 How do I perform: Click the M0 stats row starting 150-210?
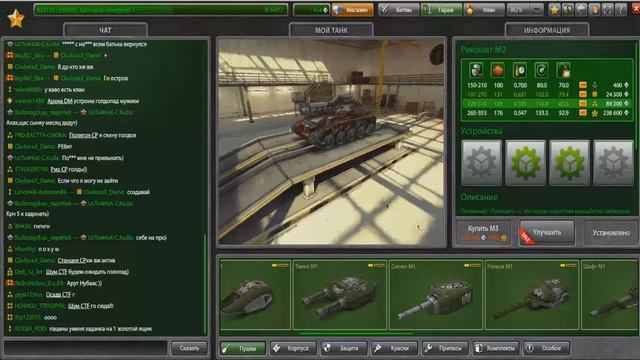(547, 85)
